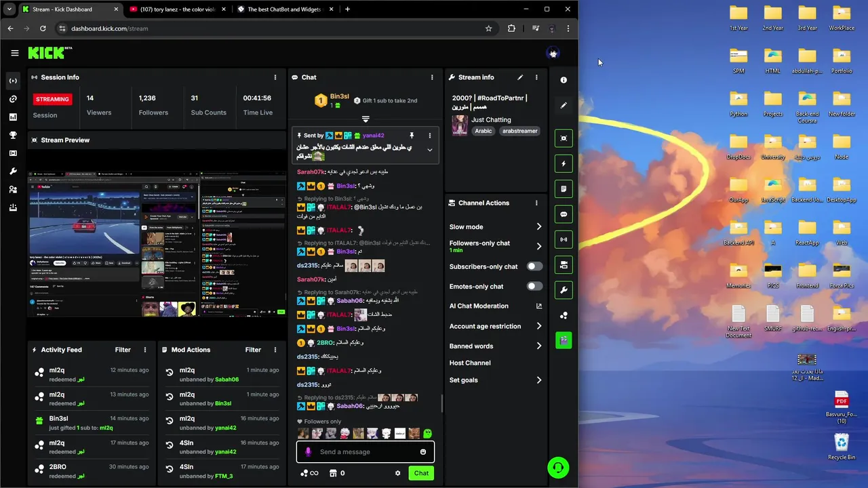Toggle the lightning Activity Feed widget icon
This screenshot has width=868, height=488.
click(x=564, y=163)
